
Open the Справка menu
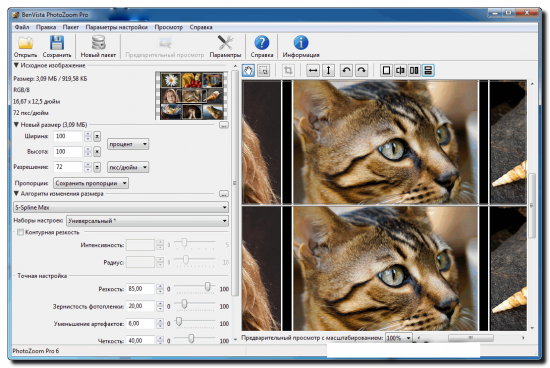tap(201, 27)
